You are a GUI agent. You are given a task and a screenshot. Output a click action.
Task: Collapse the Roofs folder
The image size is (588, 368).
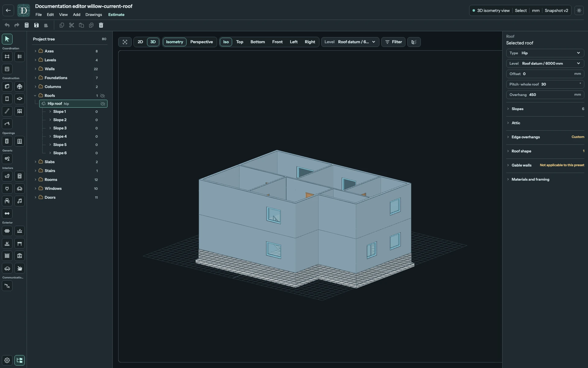click(x=35, y=96)
